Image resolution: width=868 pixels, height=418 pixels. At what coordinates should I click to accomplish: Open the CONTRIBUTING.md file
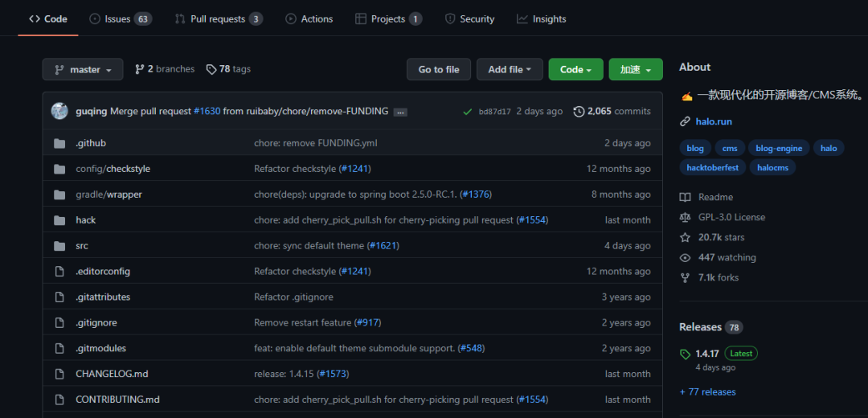pos(118,400)
